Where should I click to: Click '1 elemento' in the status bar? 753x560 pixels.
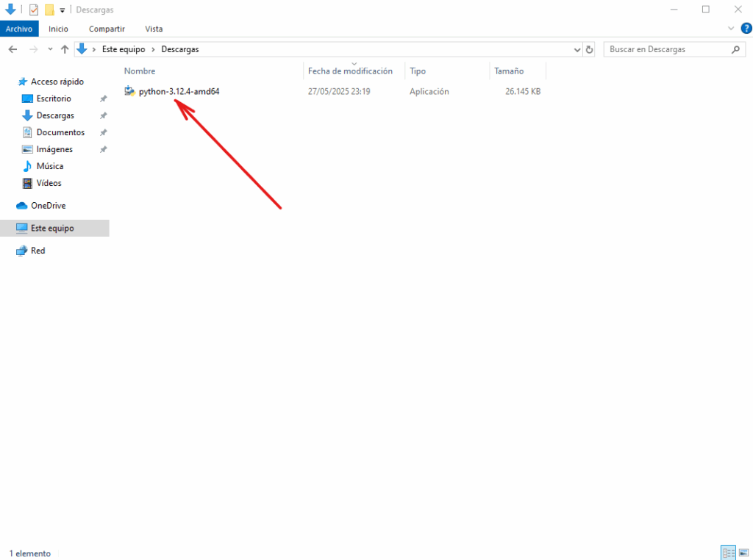(x=29, y=553)
